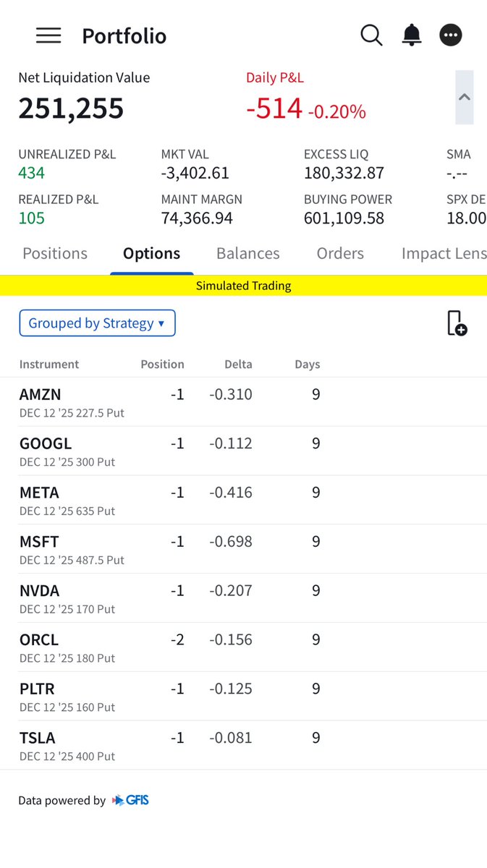Collapse account summary with the chevron arrow
Image resolution: width=487 pixels, height=868 pixels.
coord(465,97)
